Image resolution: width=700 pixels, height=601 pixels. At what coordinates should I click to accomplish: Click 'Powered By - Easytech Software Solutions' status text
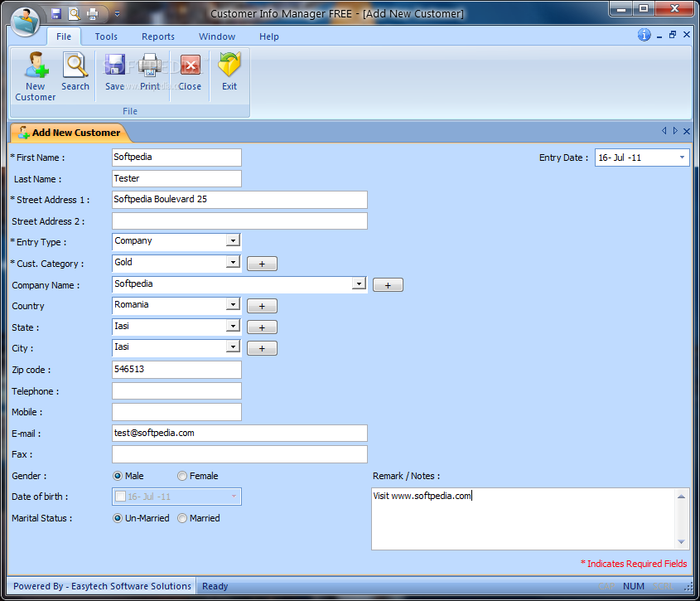tap(102, 586)
